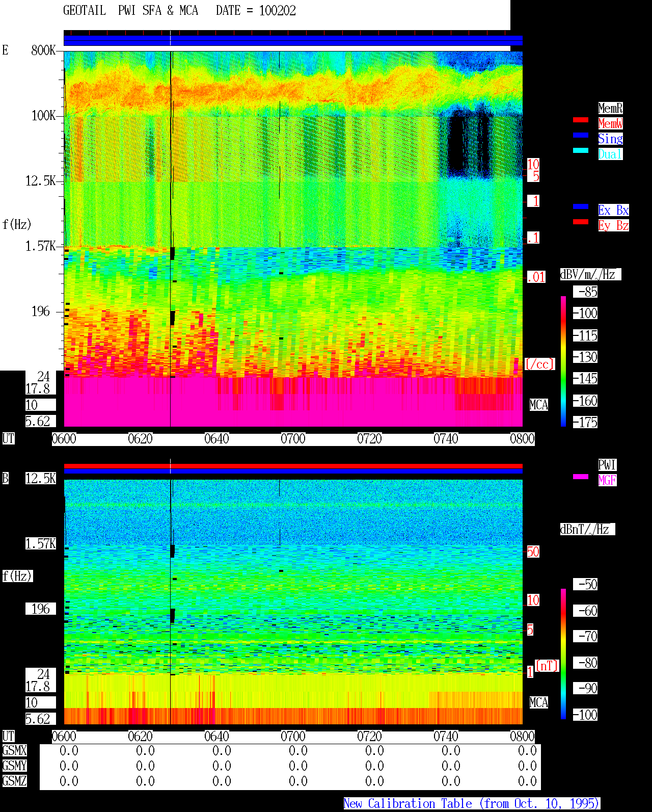Click the red status bar above magnetic spectrogram
Viewport: 652px width, 812px height.
(x=293, y=466)
